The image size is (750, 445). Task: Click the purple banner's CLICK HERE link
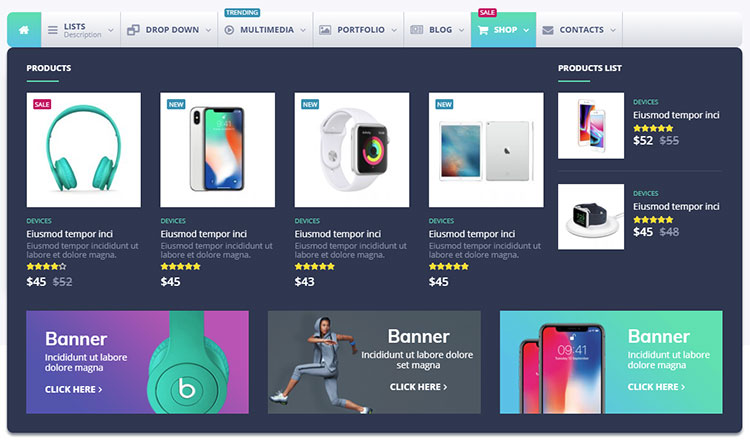coord(74,389)
